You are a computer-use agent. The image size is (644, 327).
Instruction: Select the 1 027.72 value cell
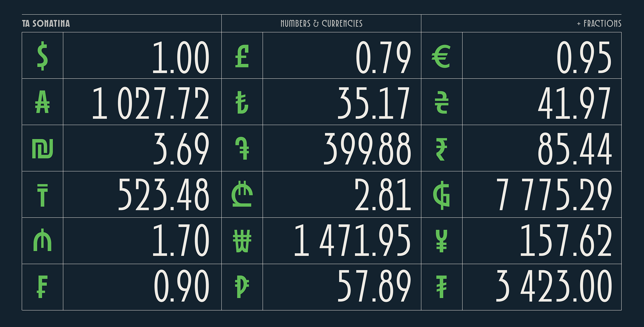click(150, 103)
